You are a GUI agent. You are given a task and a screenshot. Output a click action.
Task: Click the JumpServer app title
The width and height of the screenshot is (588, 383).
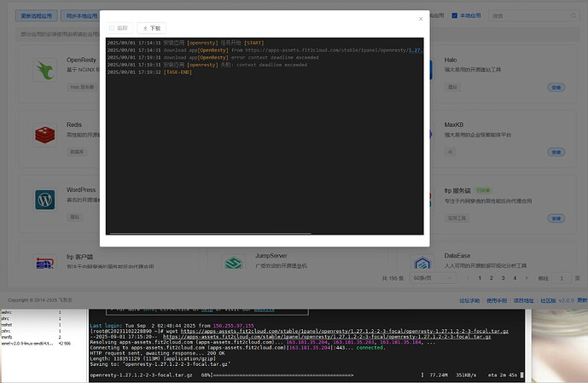point(271,256)
